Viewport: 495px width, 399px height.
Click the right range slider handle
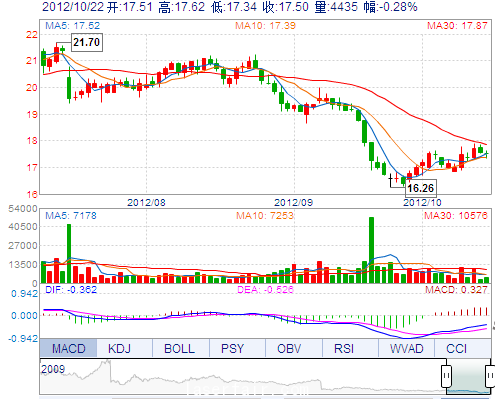tap(490, 376)
